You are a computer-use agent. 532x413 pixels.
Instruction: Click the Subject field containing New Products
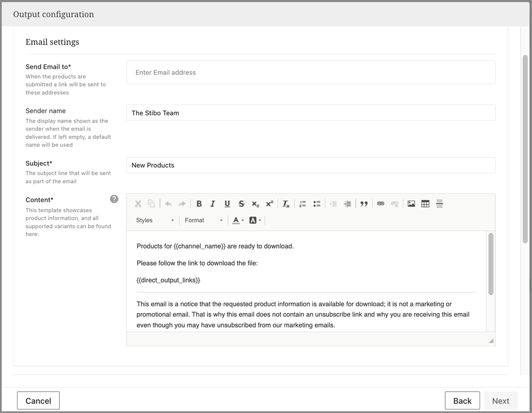pyautogui.click(x=311, y=165)
